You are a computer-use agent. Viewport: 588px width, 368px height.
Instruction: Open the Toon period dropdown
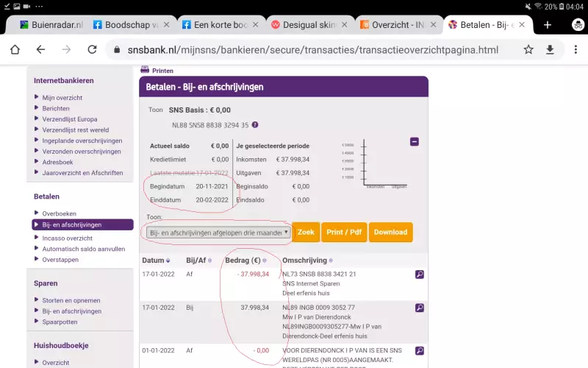click(x=218, y=233)
